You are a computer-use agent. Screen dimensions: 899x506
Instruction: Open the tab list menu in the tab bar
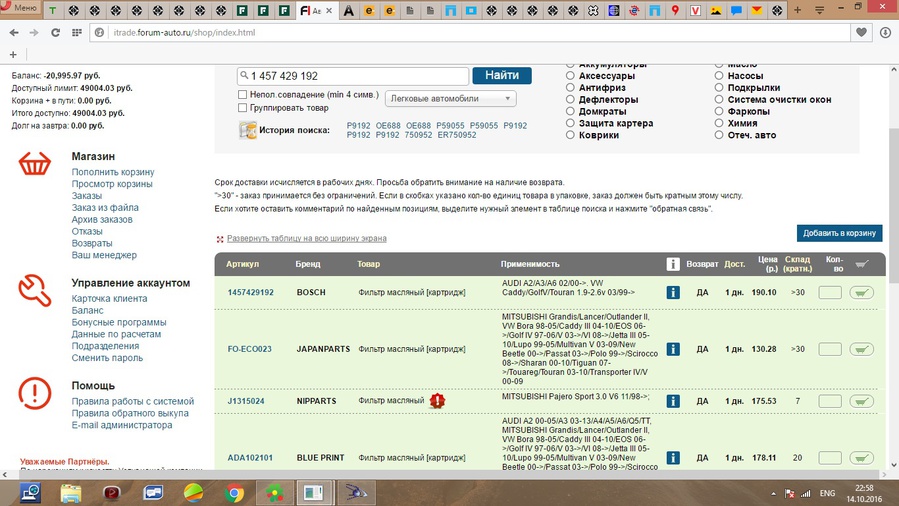click(820, 10)
